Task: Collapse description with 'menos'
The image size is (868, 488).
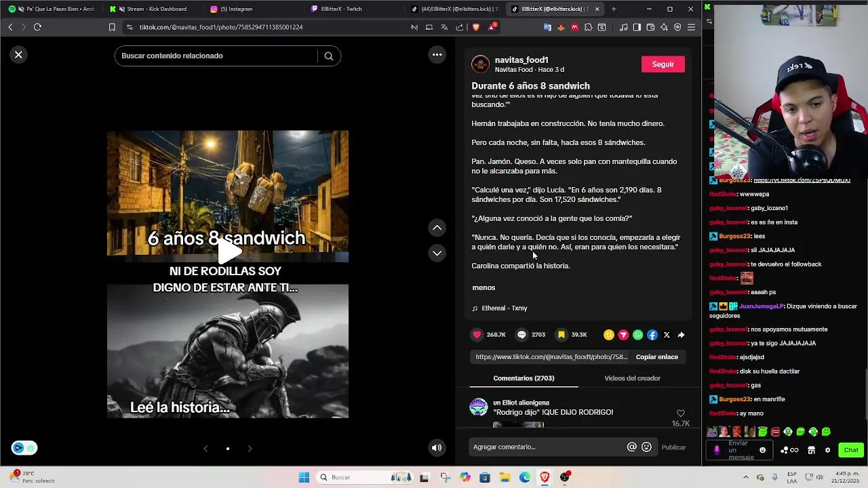Action: (x=484, y=287)
